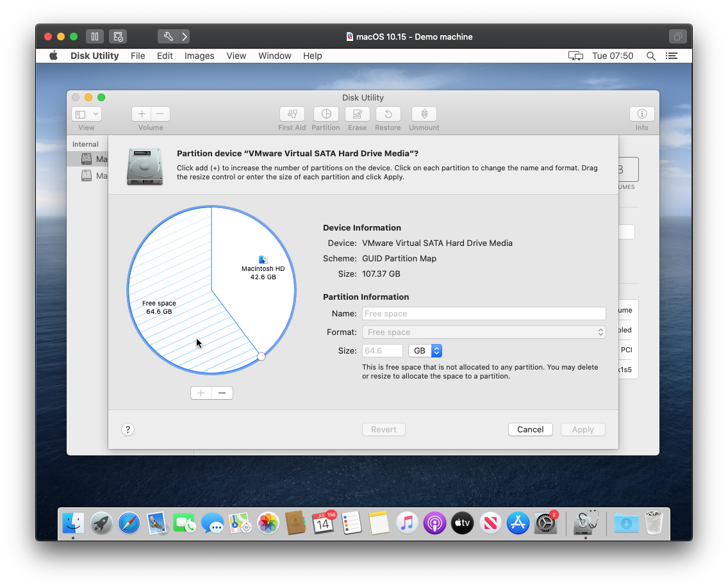Open the Apple TV app from the Dock

[463, 523]
